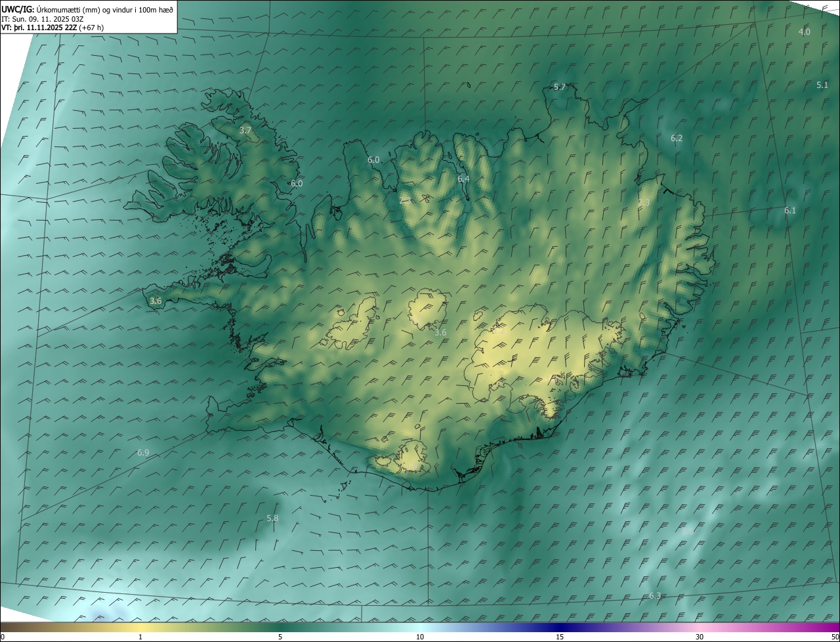
Task: Click the 6.2 value label
Action: [x=677, y=138]
